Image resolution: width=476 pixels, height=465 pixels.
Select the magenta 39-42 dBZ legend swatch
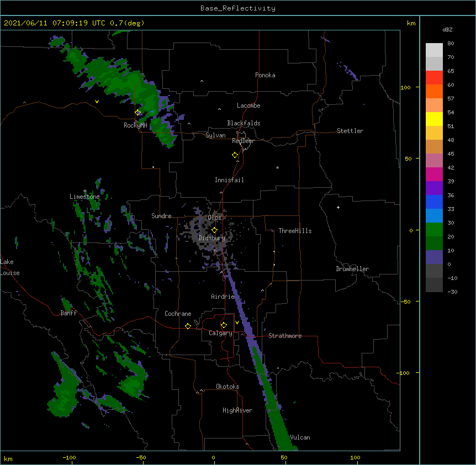pyautogui.click(x=434, y=174)
